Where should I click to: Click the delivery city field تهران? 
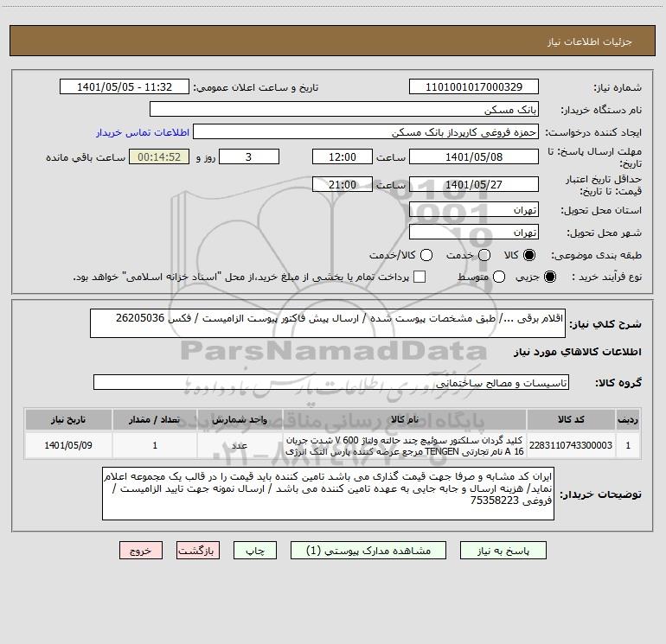[474, 232]
